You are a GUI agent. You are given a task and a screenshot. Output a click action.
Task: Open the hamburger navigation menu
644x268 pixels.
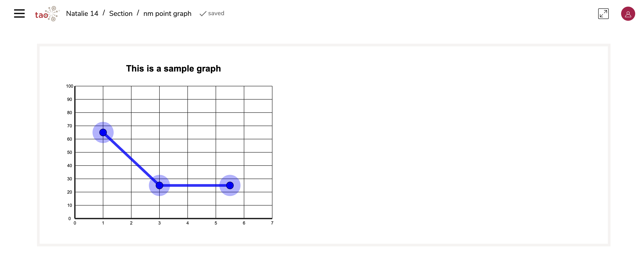pyautogui.click(x=19, y=14)
